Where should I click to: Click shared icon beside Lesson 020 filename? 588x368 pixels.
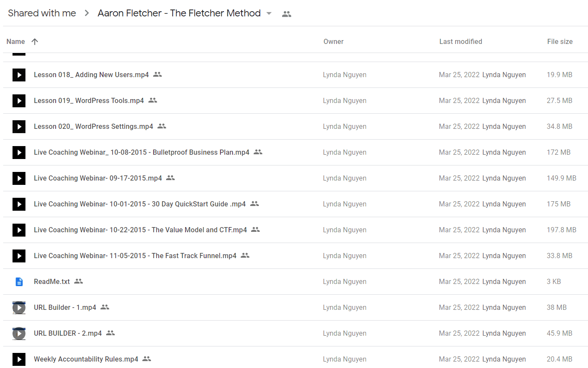(162, 126)
